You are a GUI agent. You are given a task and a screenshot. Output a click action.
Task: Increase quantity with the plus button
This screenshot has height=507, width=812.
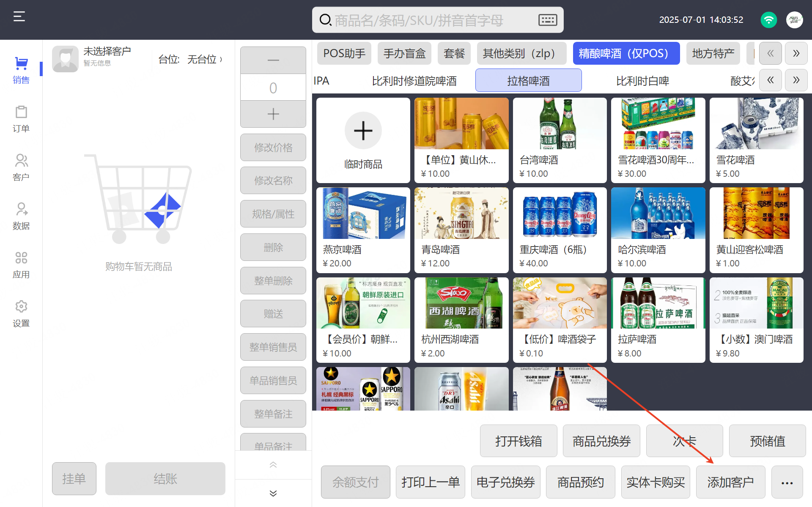point(273,114)
